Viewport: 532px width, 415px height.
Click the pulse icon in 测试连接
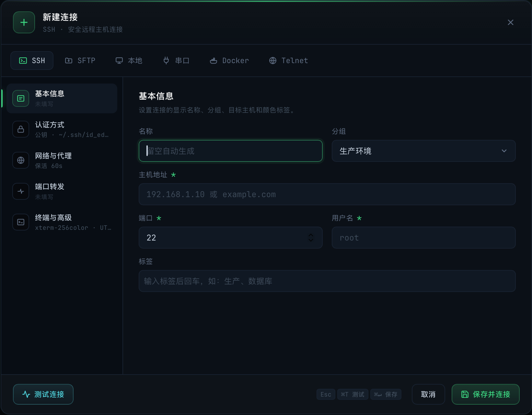(x=26, y=394)
